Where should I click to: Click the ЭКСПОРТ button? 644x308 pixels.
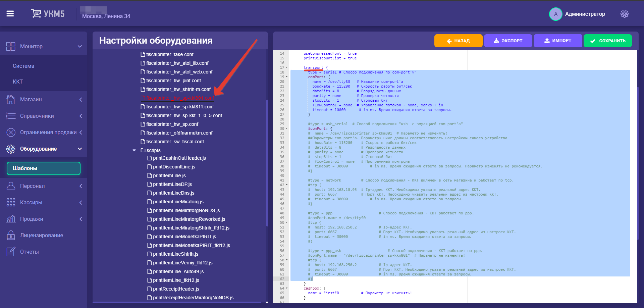(508, 41)
